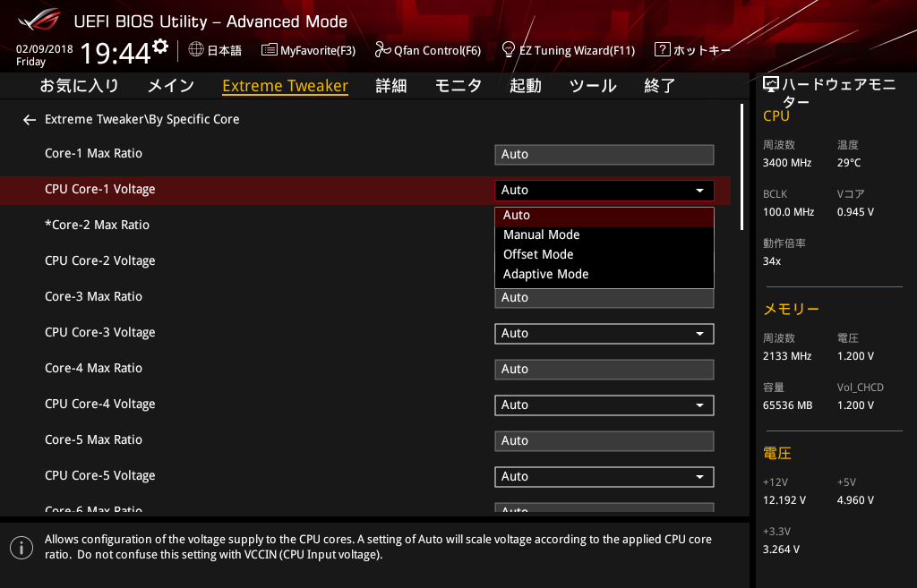Click the Core-5 Max Ratio input field

[x=604, y=440]
